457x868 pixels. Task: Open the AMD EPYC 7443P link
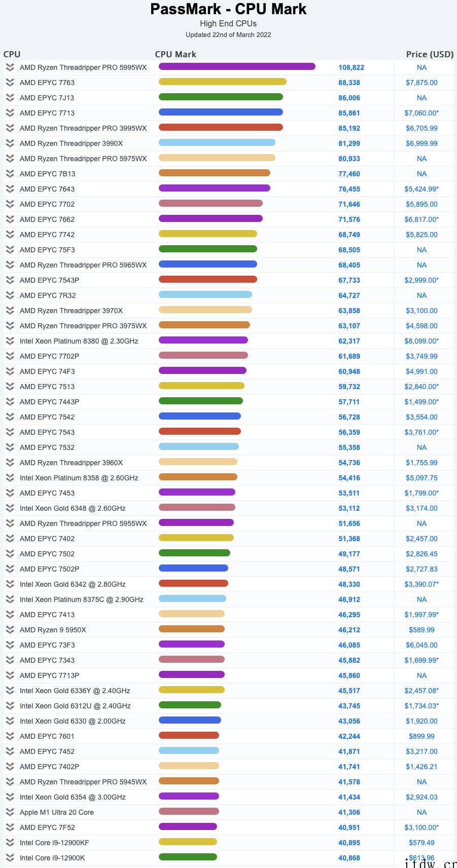pos(50,402)
